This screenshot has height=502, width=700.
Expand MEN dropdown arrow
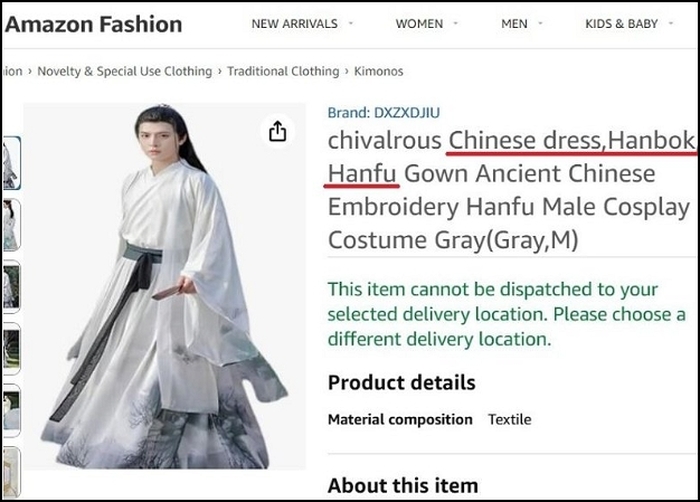(x=540, y=23)
